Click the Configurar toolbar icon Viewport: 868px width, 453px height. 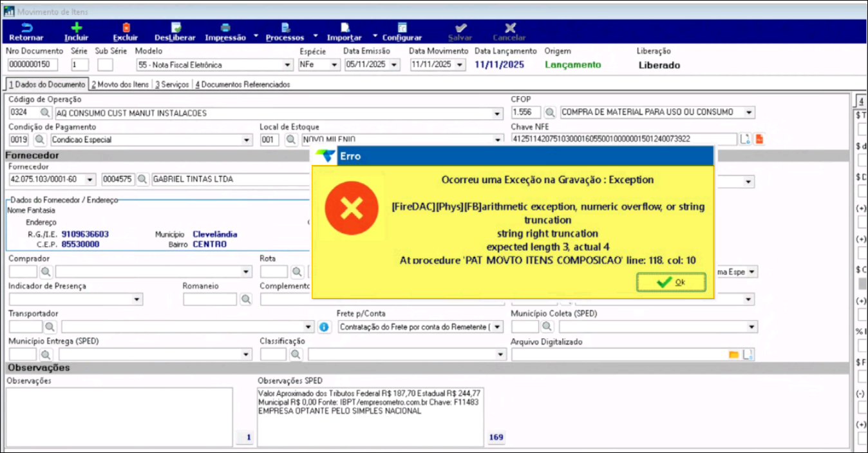[x=402, y=28]
